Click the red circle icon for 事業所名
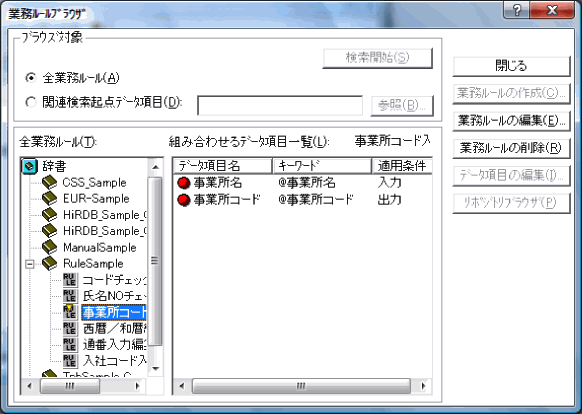This screenshot has width=582, height=414. 184,183
